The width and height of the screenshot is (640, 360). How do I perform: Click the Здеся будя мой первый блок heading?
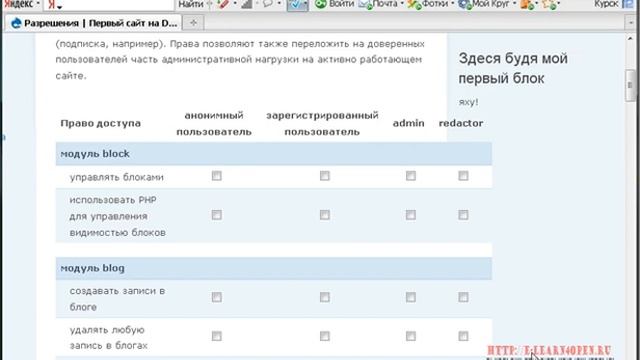point(513,68)
